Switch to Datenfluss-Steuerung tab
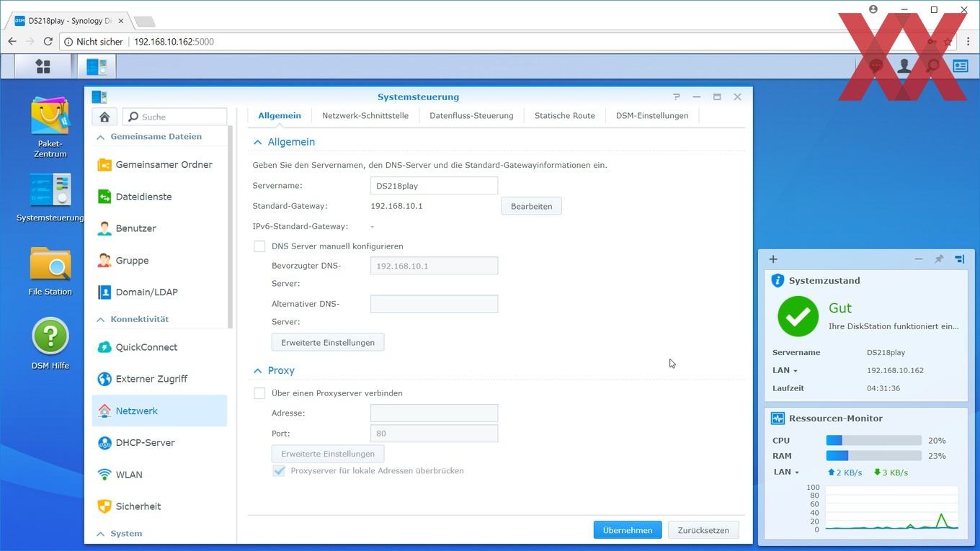 471,115
